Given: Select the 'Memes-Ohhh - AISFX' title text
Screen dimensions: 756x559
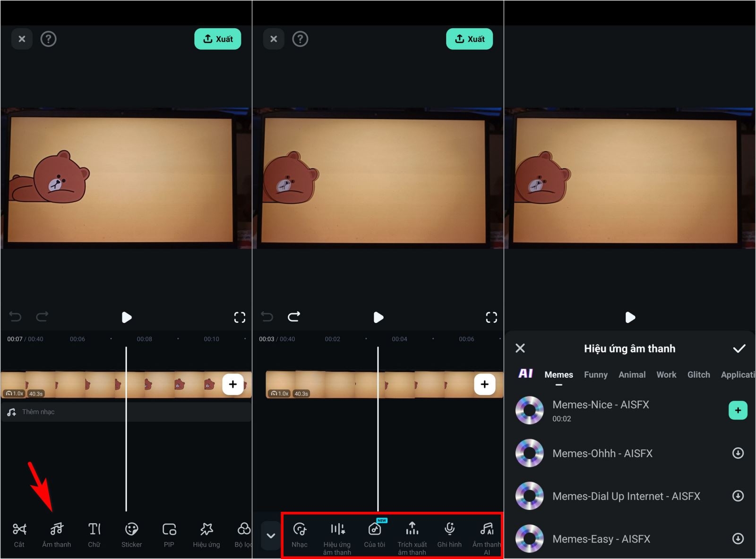Looking at the screenshot, I should coord(602,453).
